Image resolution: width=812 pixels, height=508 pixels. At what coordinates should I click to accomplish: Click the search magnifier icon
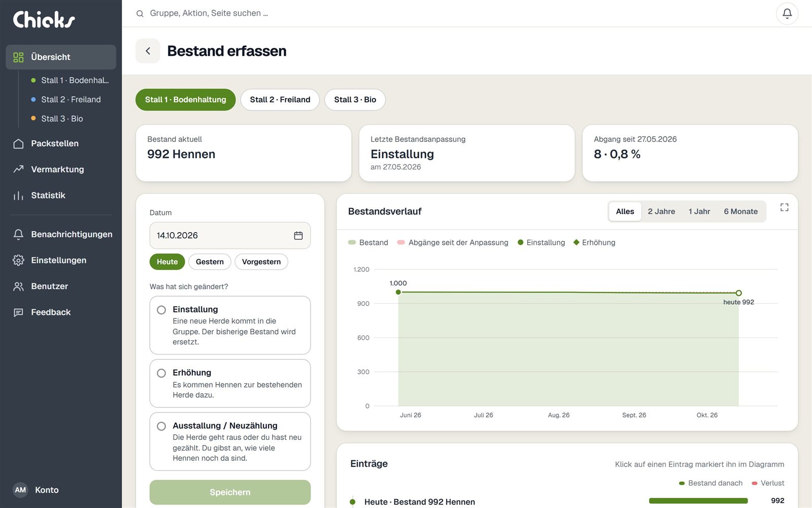[140, 14]
